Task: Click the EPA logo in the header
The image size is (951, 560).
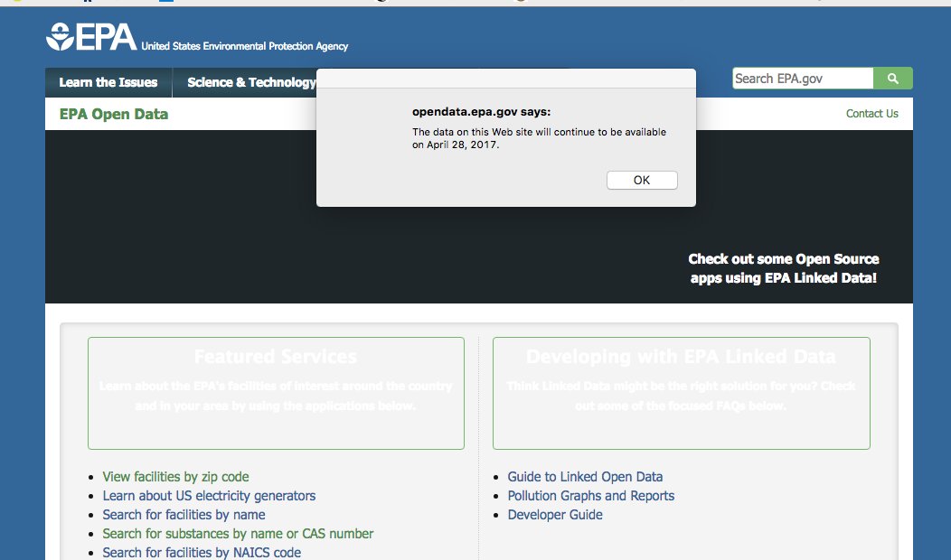Action: point(92,38)
